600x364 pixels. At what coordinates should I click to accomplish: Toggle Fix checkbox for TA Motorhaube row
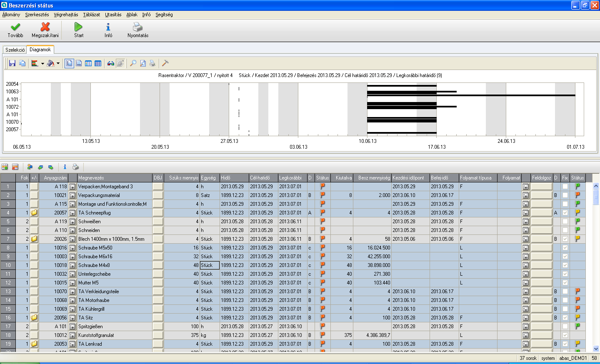565,300
